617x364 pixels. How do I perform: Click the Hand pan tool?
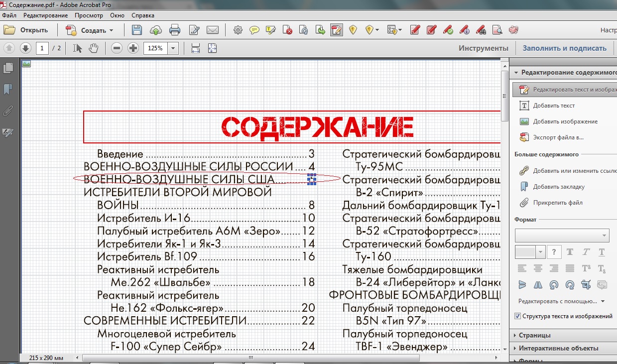pyautogui.click(x=94, y=48)
